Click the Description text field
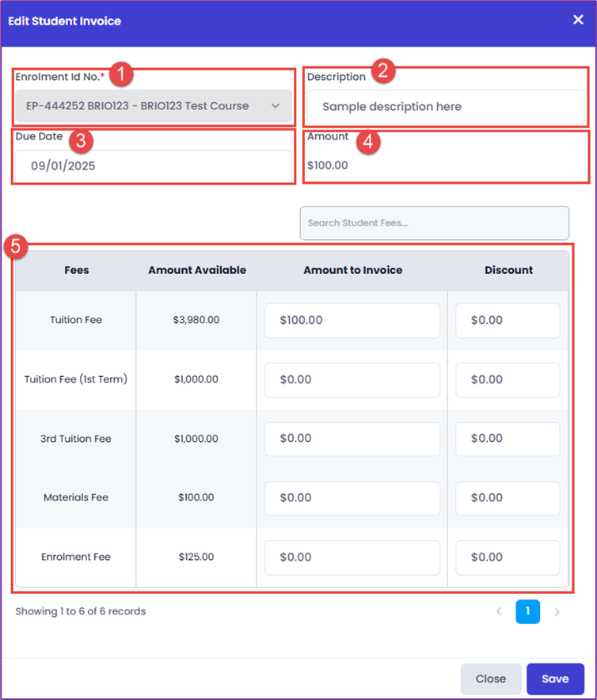This screenshot has width=597, height=700. point(445,107)
